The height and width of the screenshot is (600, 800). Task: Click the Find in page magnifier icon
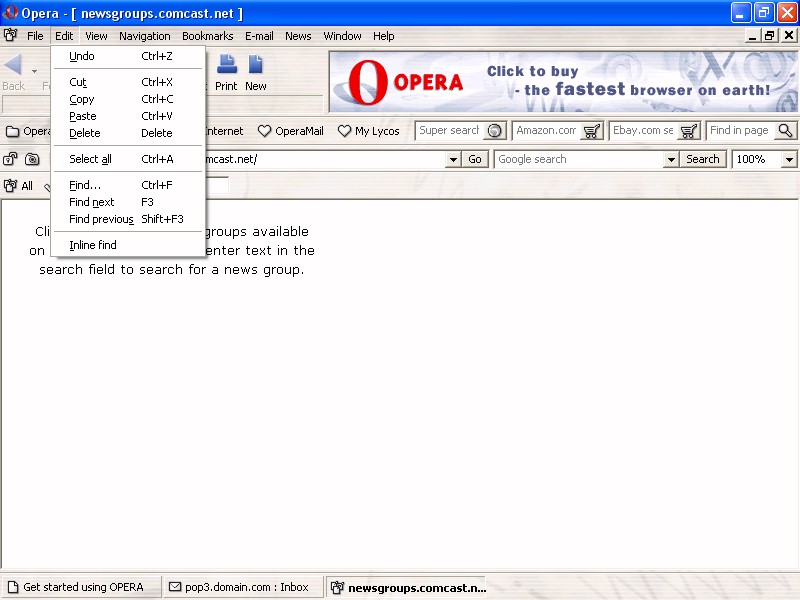coord(786,131)
